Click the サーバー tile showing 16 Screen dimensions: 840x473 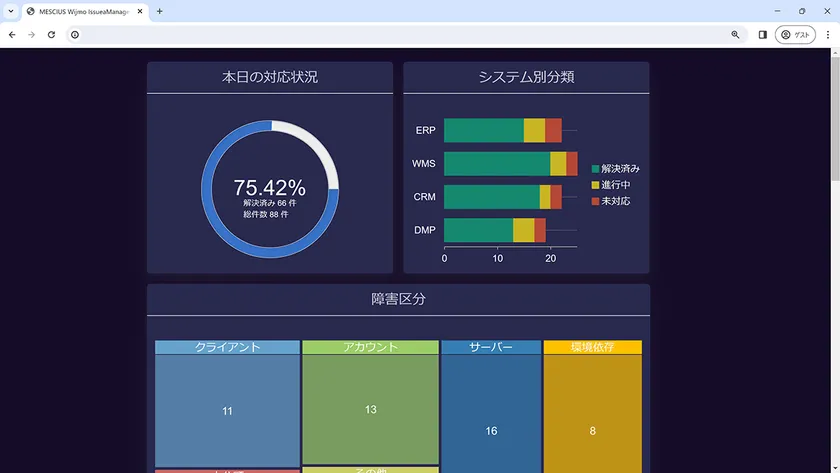[x=491, y=414]
